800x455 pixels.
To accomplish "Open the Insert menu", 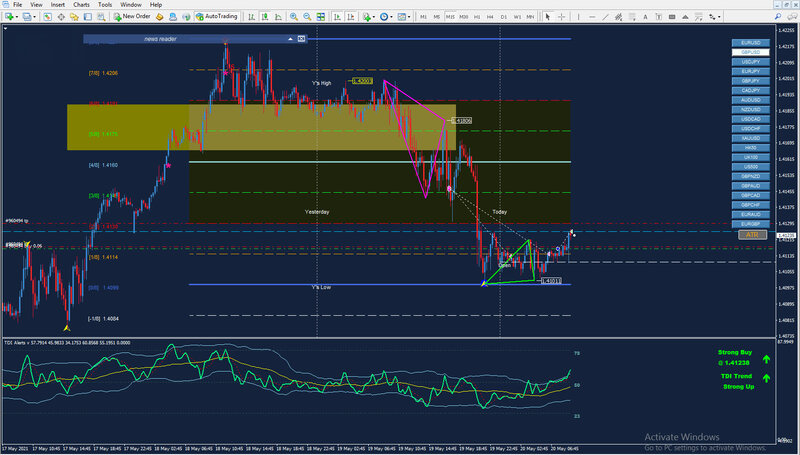I will click(57, 5).
